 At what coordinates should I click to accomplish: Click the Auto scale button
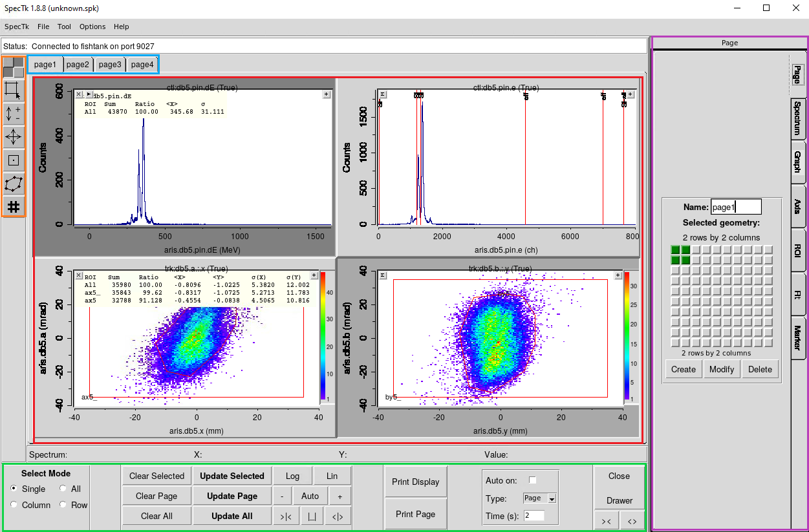pos(310,496)
